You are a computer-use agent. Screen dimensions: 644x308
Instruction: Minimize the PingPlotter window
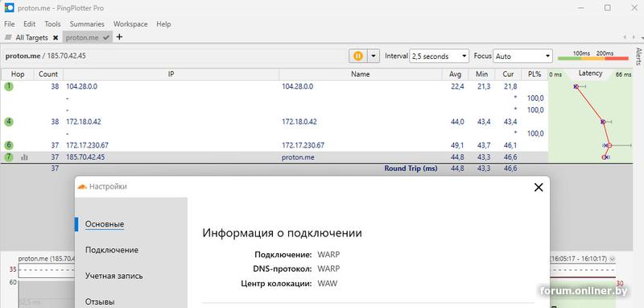[x=581, y=8]
